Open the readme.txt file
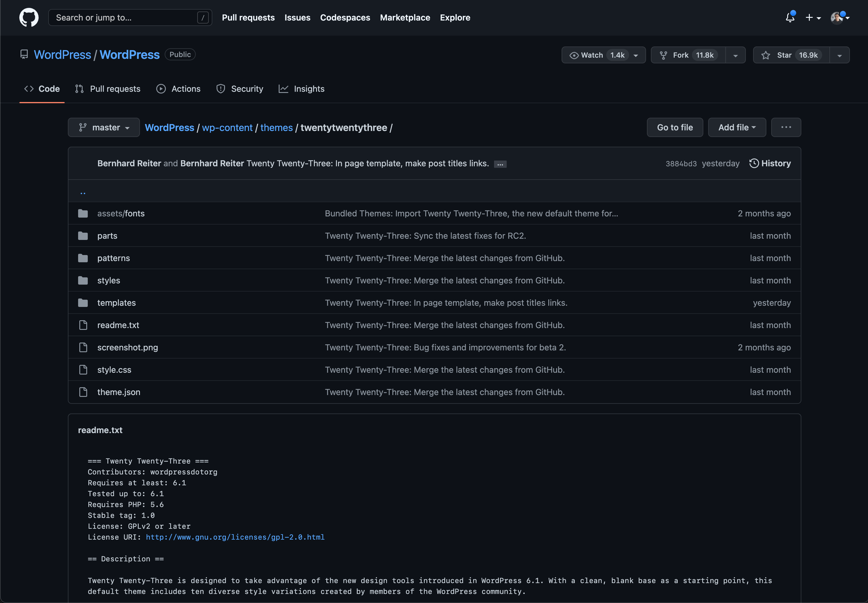 pyautogui.click(x=118, y=325)
